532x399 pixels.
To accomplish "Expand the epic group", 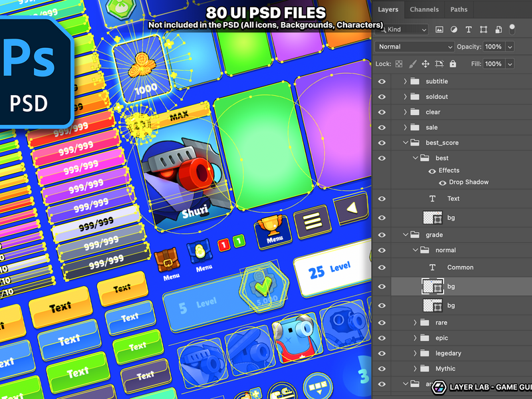I will (414, 338).
